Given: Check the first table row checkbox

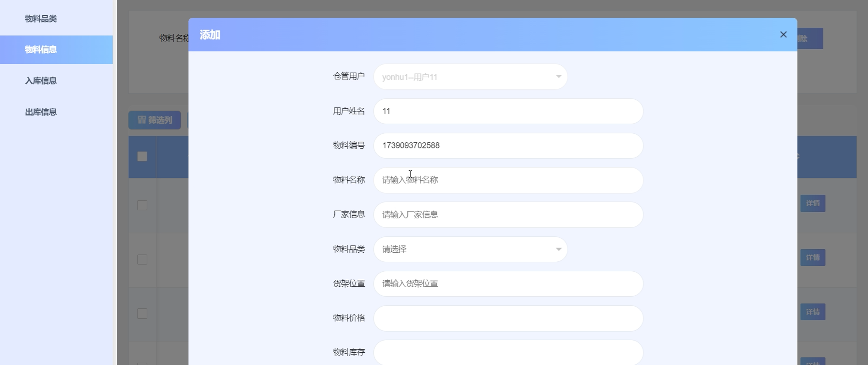Looking at the screenshot, I should pyautogui.click(x=142, y=205).
